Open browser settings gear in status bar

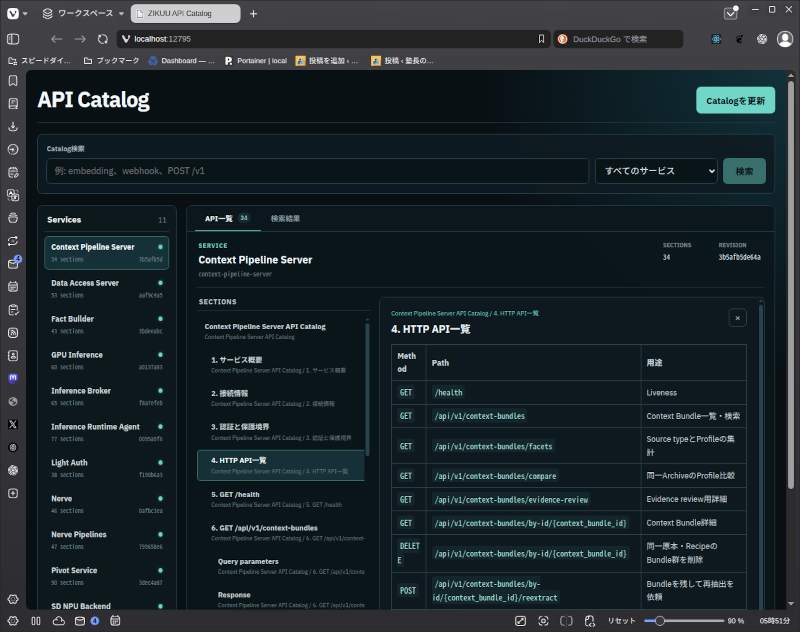click(13, 621)
